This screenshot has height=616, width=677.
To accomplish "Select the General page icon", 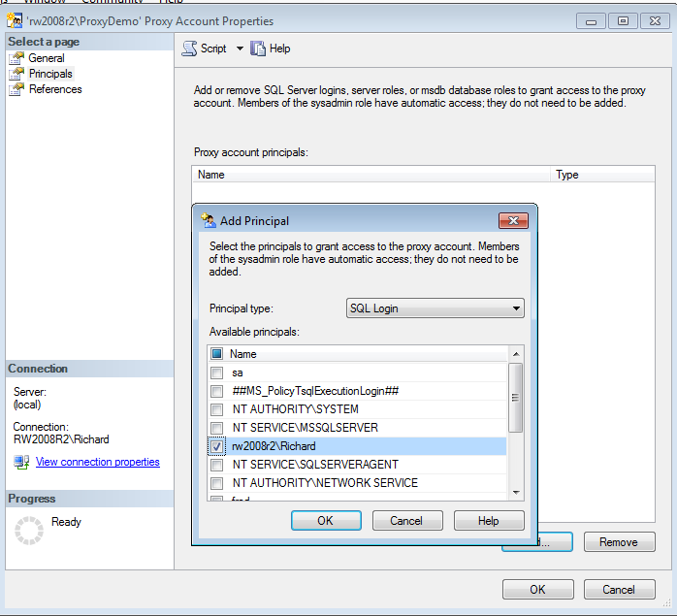I will [16, 58].
